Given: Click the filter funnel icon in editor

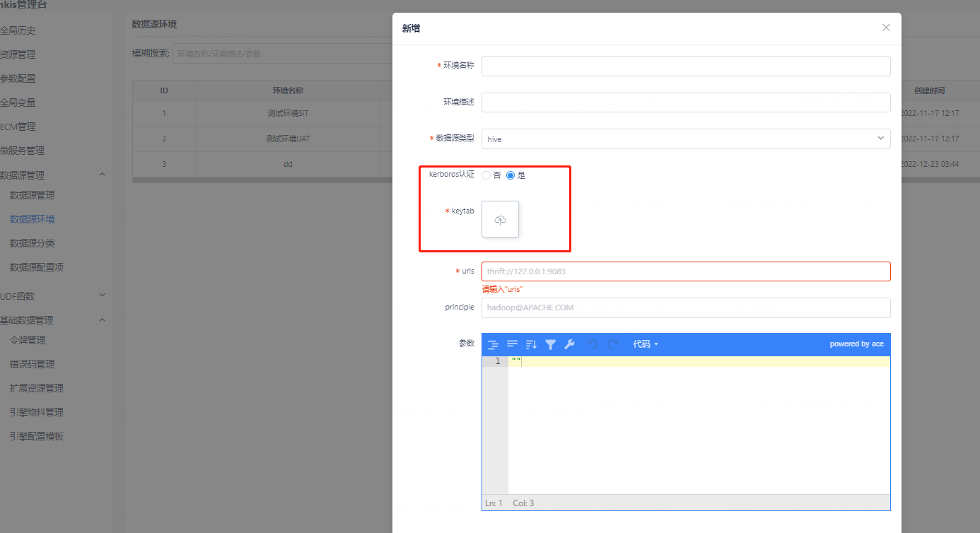Looking at the screenshot, I should coord(550,344).
